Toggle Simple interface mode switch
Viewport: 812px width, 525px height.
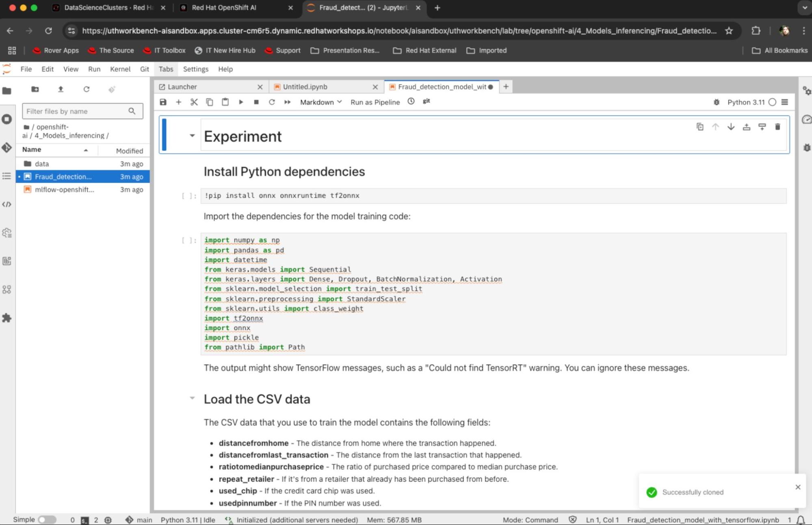(x=47, y=520)
